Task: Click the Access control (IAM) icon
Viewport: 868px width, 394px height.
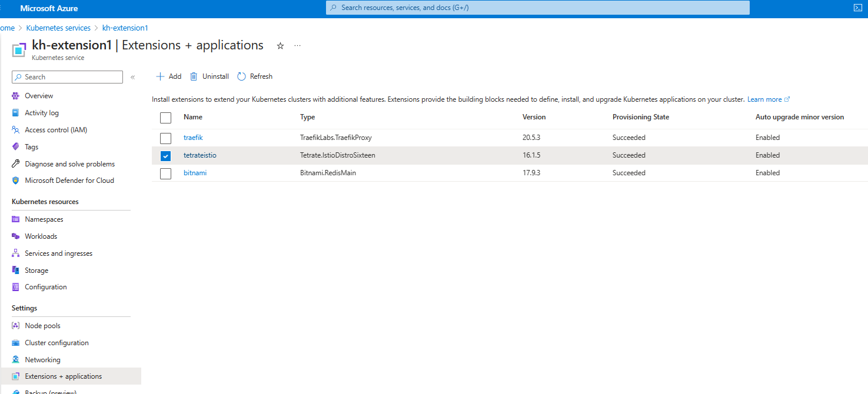Action: point(16,130)
